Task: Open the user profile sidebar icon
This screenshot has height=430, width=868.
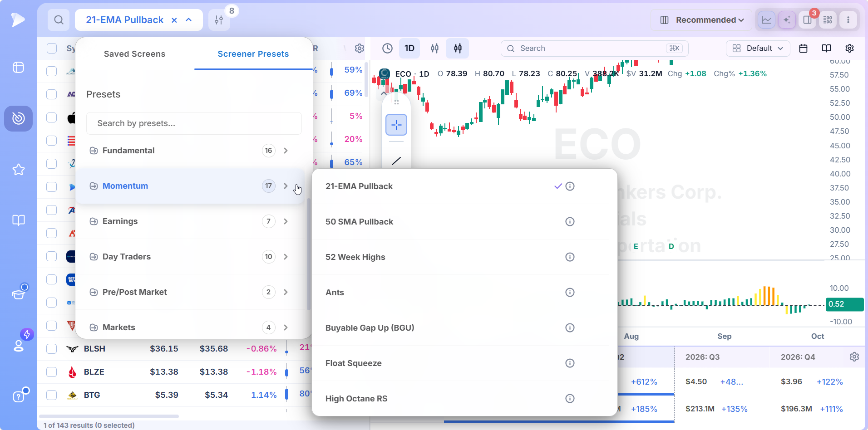Action: [18, 346]
